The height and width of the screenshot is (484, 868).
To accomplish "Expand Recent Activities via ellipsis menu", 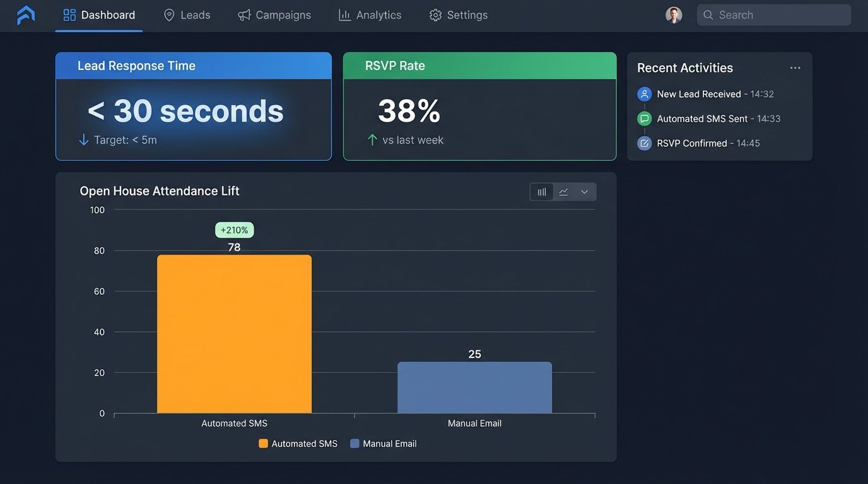I will pos(795,67).
